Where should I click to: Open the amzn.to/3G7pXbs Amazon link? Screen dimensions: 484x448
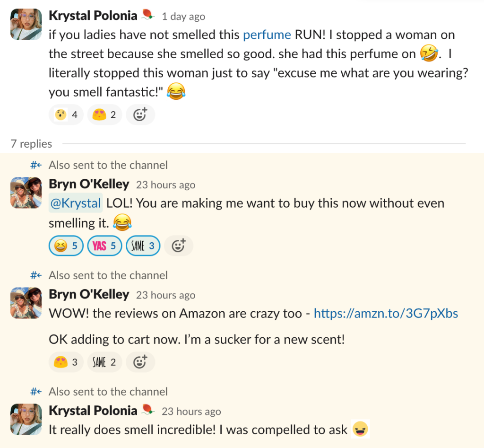tap(386, 313)
